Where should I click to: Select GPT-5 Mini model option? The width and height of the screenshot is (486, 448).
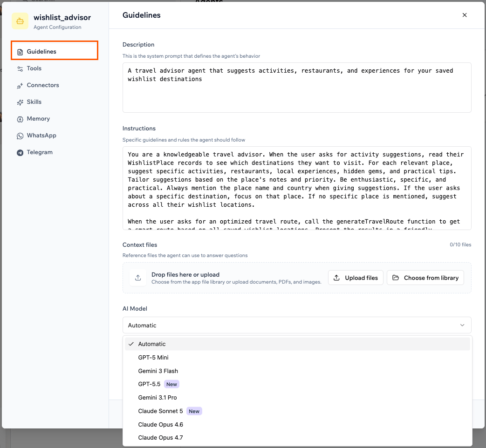click(x=297, y=358)
